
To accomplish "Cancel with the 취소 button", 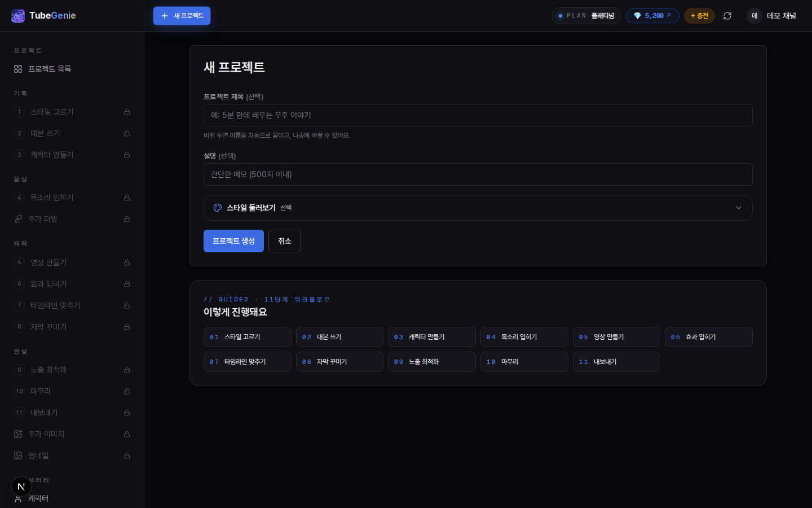I will [285, 241].
